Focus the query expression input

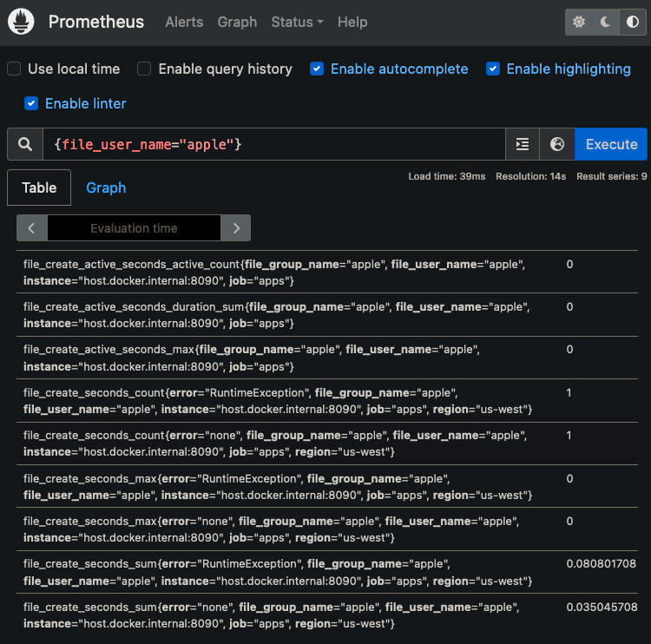click(x=274, y=144)
